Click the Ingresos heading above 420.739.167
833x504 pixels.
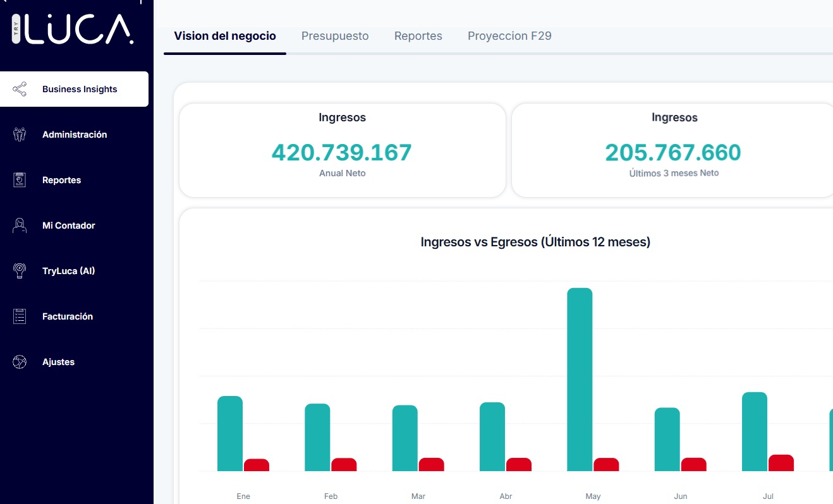[x=343, y=117]
